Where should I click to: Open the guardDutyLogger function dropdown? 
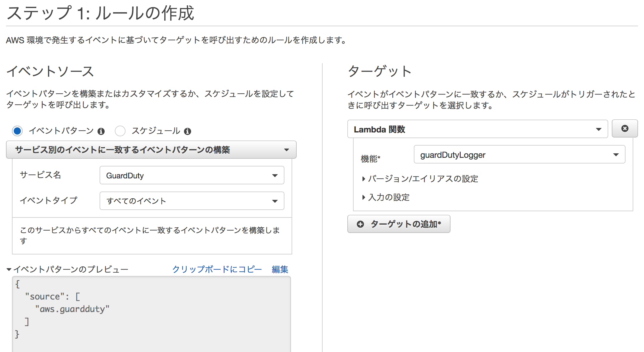coord(519,155)
